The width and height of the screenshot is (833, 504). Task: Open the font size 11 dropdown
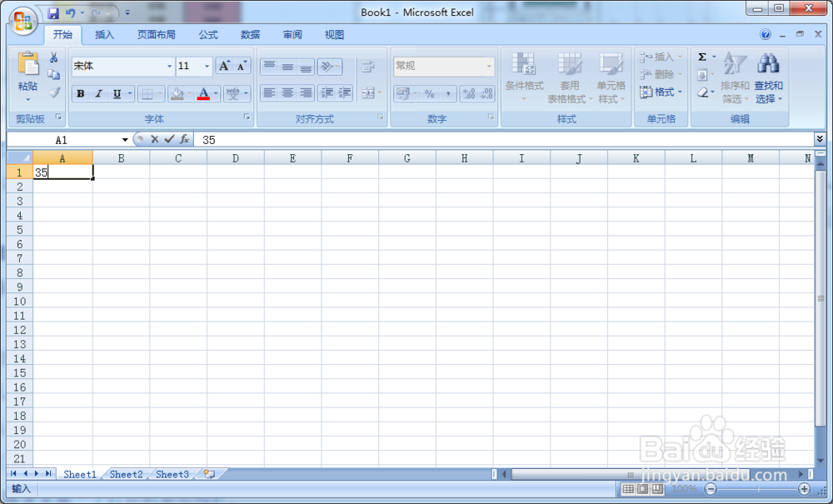click(207, 67)
